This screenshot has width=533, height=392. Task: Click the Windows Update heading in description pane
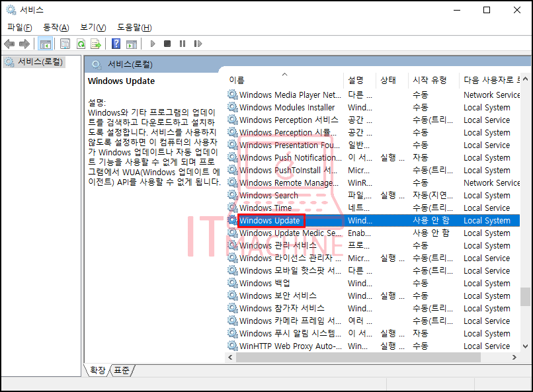pos(122,81)
